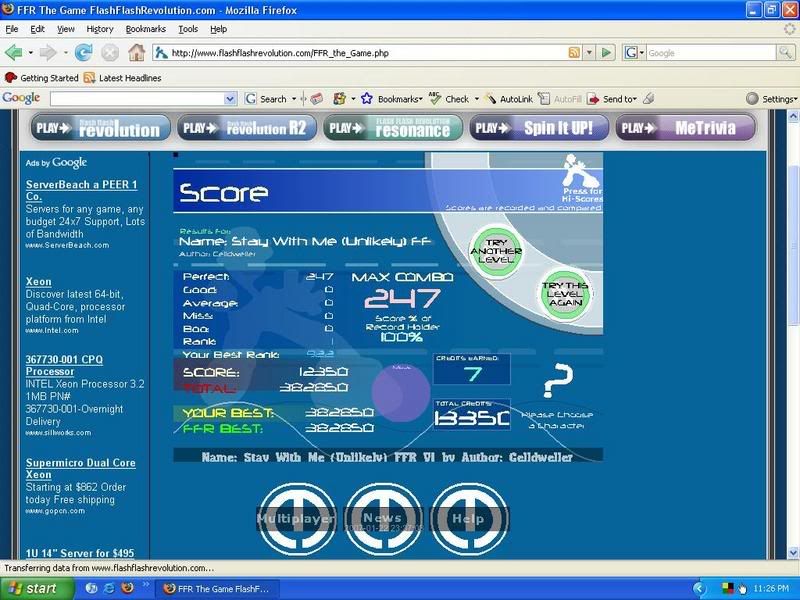Click the search magnifier icon
Image resolution: width=800 pixels, height=600 pixels.
pos(785,52)
